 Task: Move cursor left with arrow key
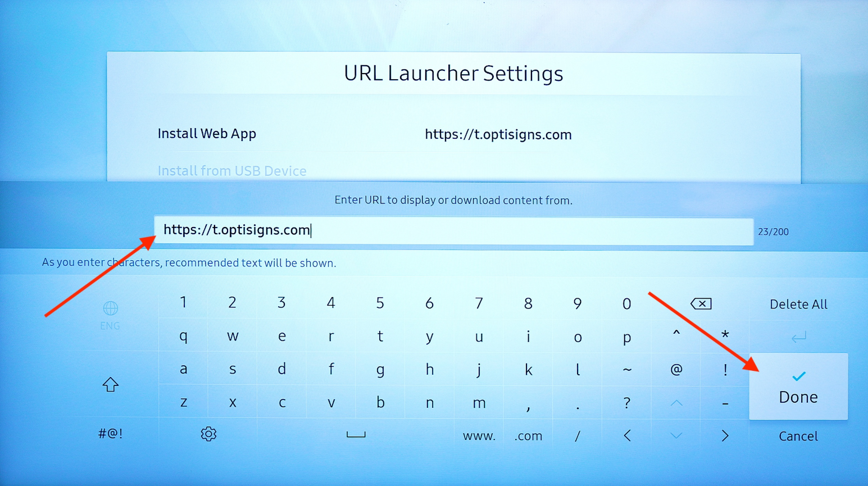point(627,435)
